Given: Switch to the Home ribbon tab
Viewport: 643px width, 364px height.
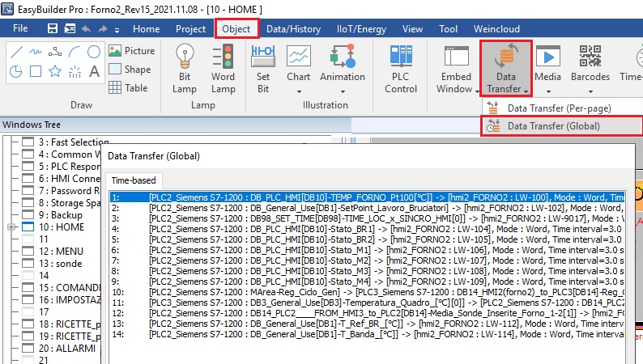Looking at the screenshot, I should pos(147,29).
